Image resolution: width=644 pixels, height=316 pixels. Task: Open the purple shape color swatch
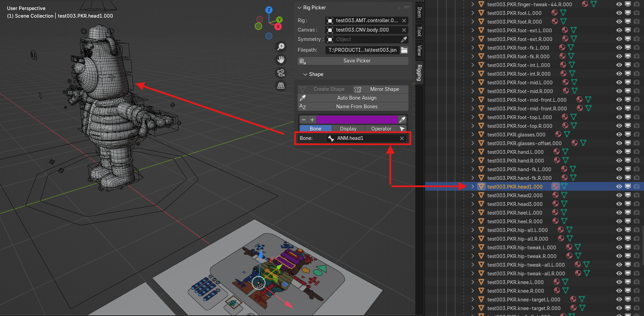357,120
